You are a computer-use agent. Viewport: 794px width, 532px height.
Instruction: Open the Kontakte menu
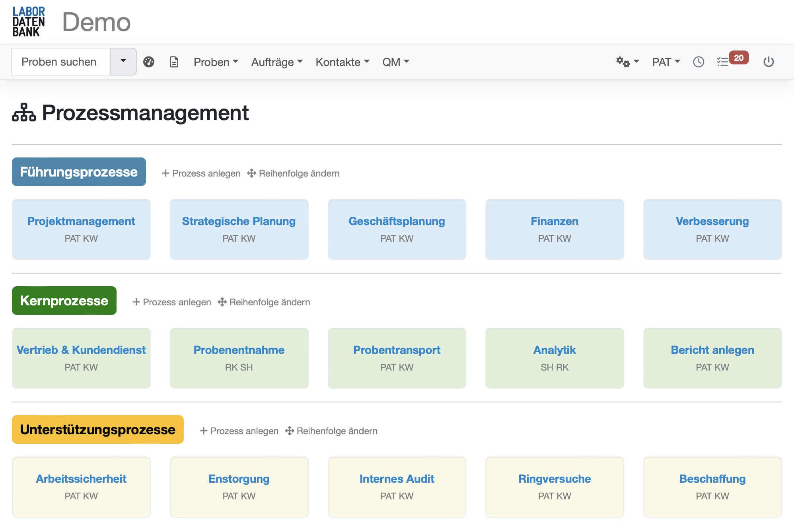pos(342,62)
